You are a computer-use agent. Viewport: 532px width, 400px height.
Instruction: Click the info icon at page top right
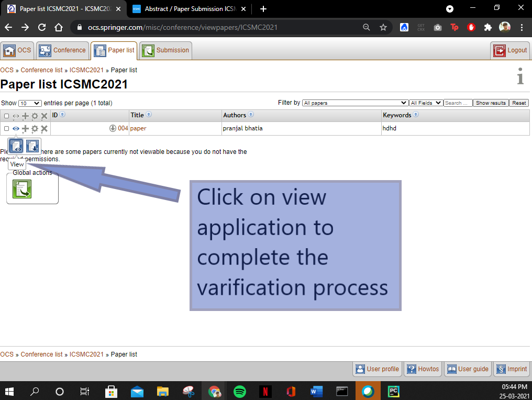point(520,76)
